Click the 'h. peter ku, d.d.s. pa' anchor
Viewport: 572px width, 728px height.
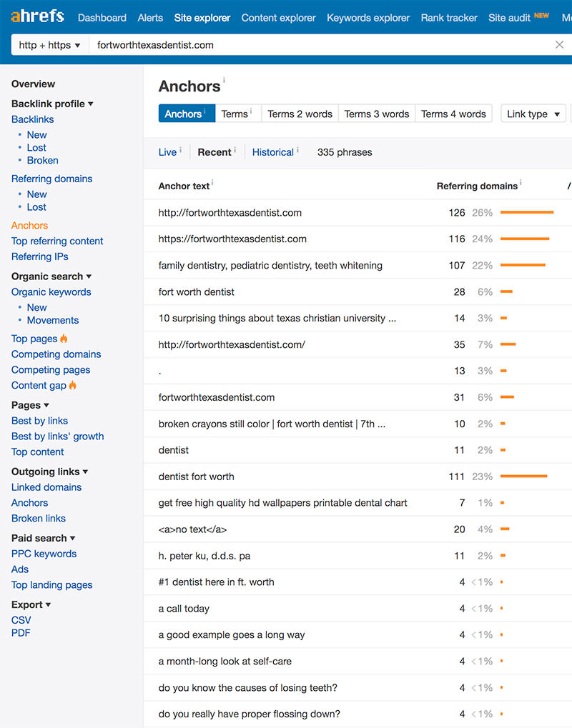[x=204, y=556]
